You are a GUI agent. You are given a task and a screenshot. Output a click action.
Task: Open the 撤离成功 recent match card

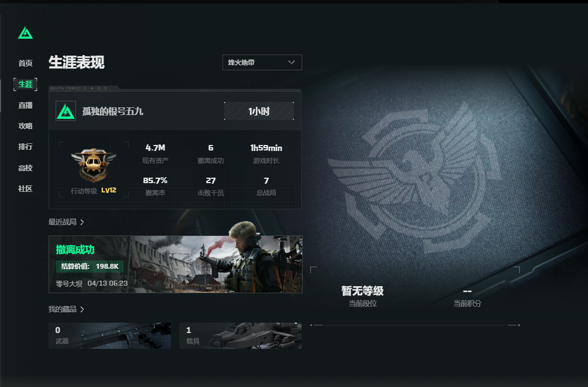176,264
